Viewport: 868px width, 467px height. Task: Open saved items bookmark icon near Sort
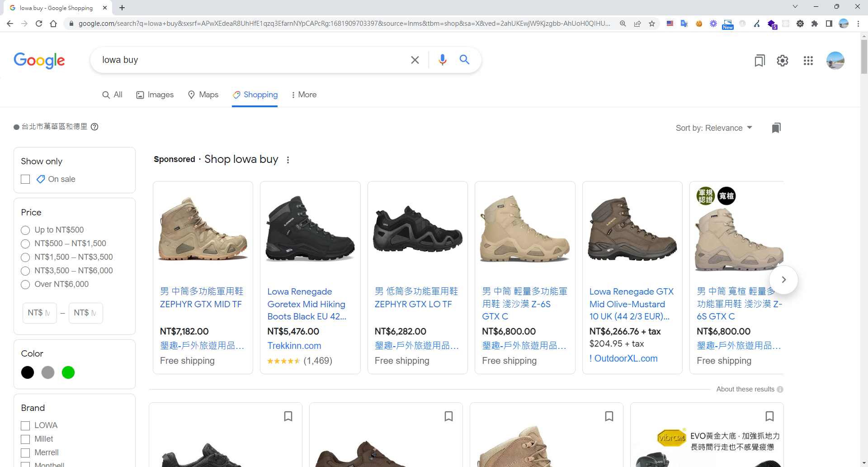[x=776, y=128]
